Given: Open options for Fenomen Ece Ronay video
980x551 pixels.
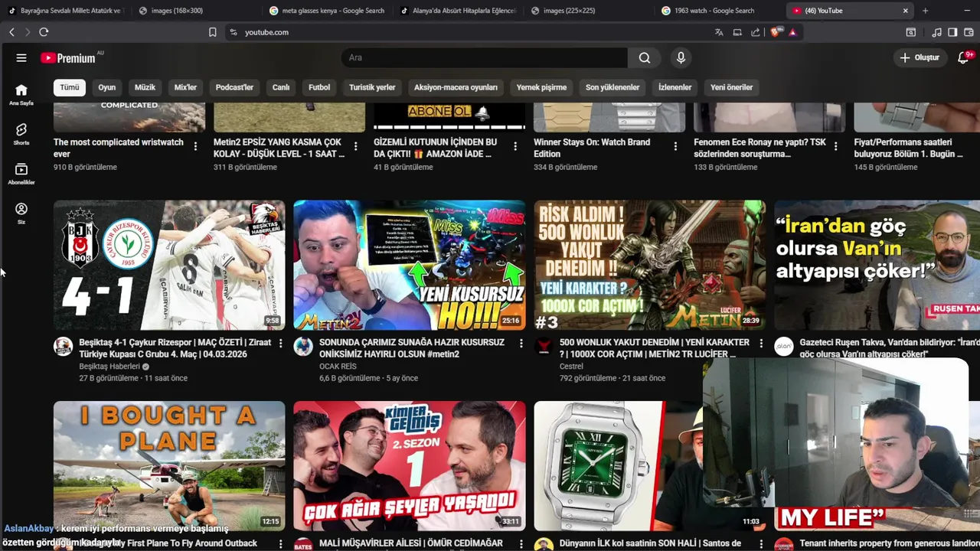Looking at the screenshot, I should pyautogui.click(x=835, y=146).
